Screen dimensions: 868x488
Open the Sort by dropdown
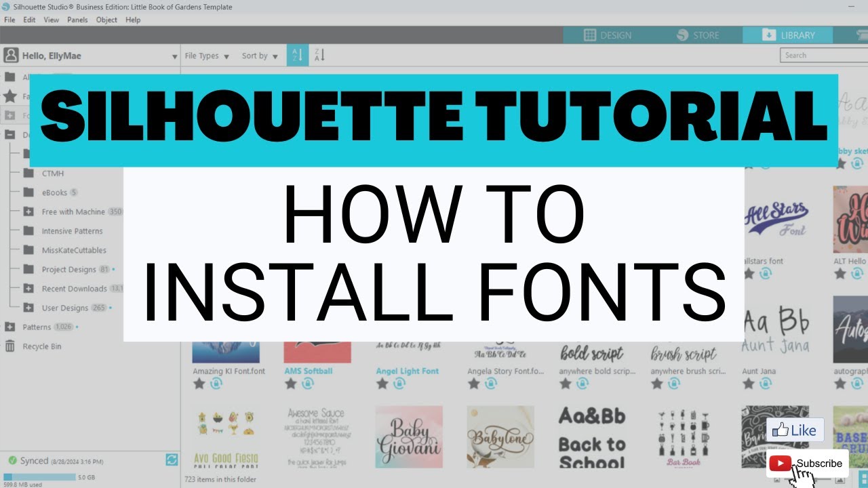[x=260, y=56]
